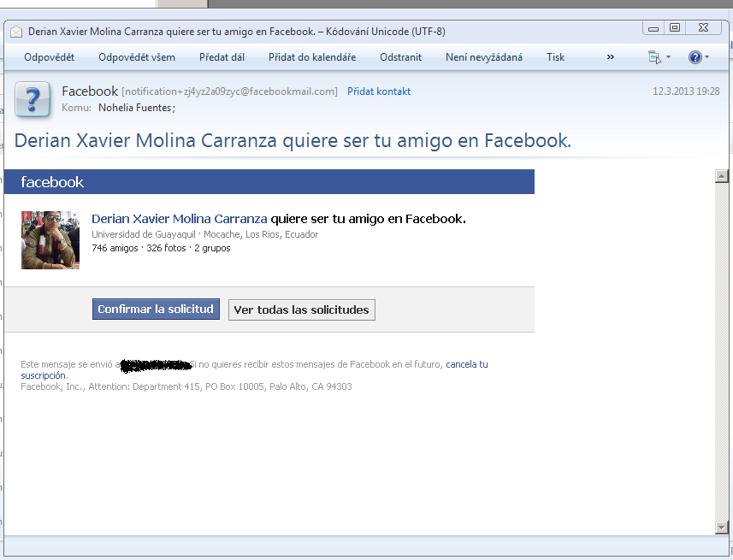Click the date 12.3.2013 19:28
Screen dimensions: 733x560
pyautogui.click(x=686, y=91)
